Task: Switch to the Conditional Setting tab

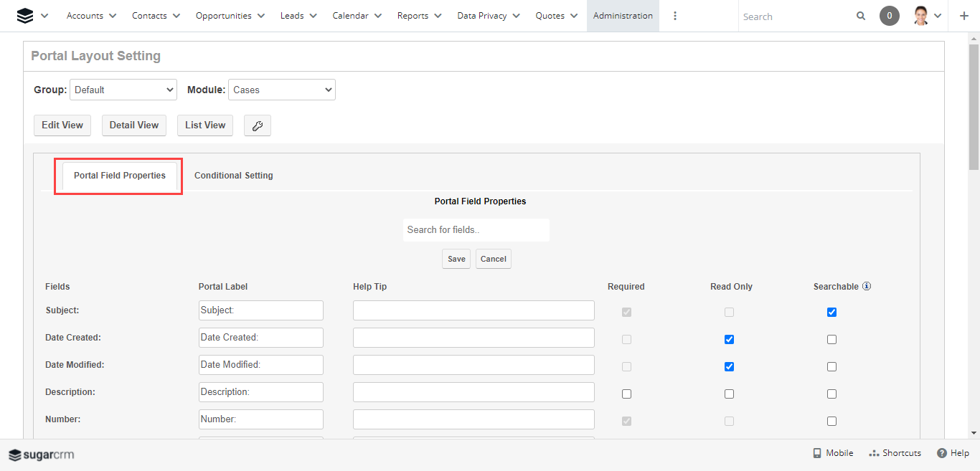Action: click(x=233, y=176)
